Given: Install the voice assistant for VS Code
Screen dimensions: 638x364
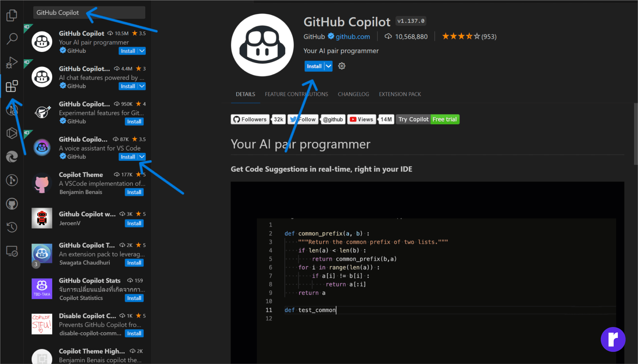Looking at the screenshot, I should (128, 157).
